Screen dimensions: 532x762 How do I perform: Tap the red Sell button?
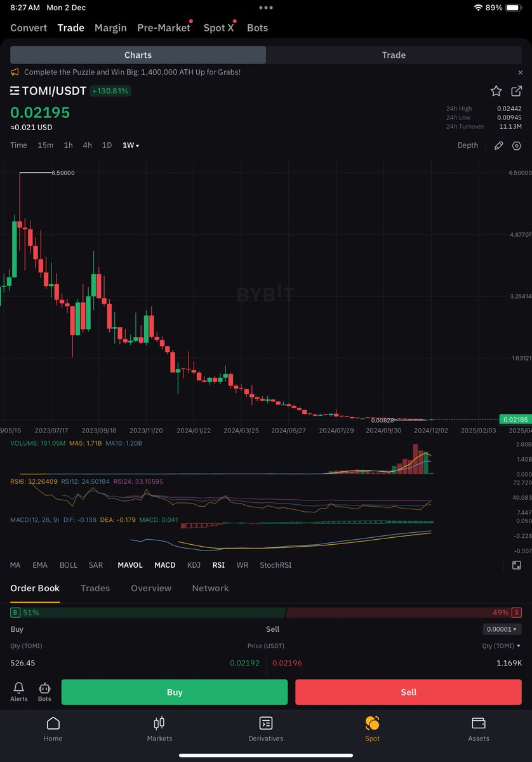408,692
